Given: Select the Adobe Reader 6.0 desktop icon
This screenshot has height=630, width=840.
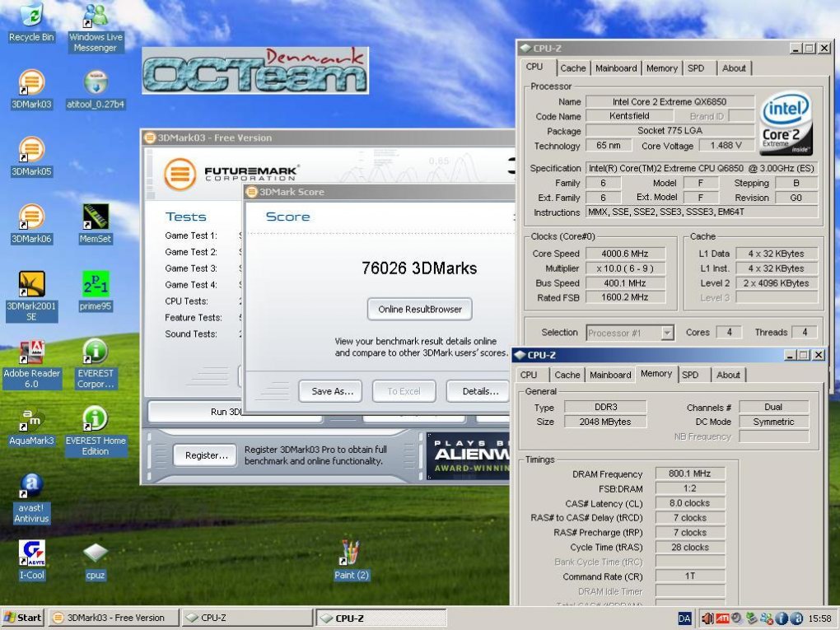Looking at the screenshot, I should [31, 363].
